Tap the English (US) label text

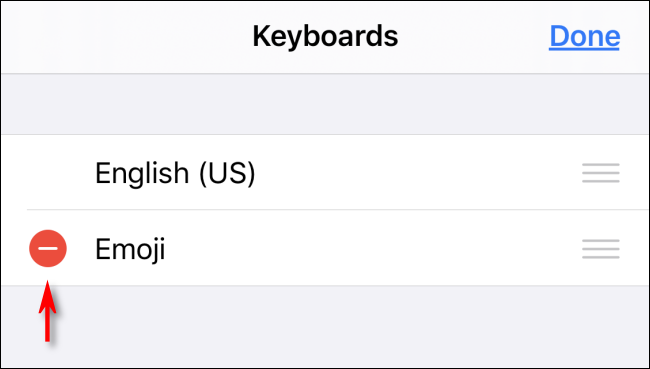(175, 173)
